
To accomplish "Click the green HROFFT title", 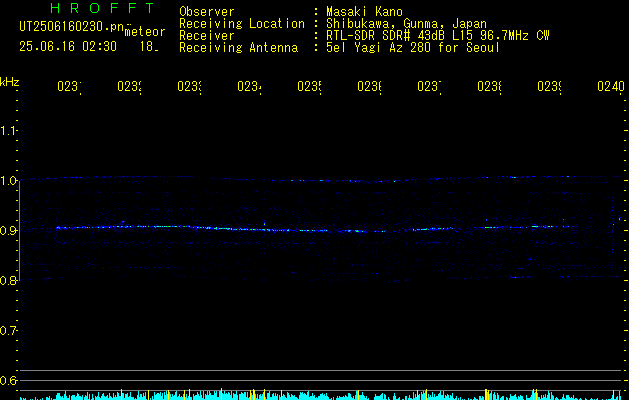I will (102, 8).
